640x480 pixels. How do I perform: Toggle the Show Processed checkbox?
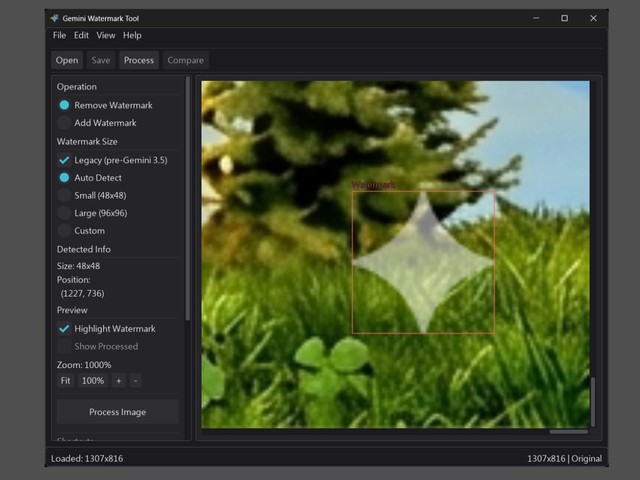pos(98,347)
